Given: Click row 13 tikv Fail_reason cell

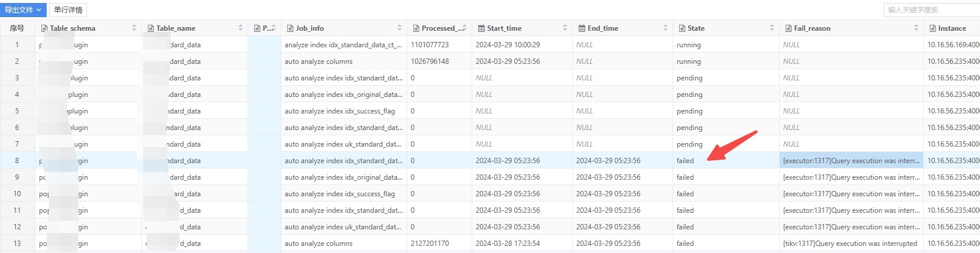Looking at the screenshot, I should pyautogui.click(x=849, y=244).
